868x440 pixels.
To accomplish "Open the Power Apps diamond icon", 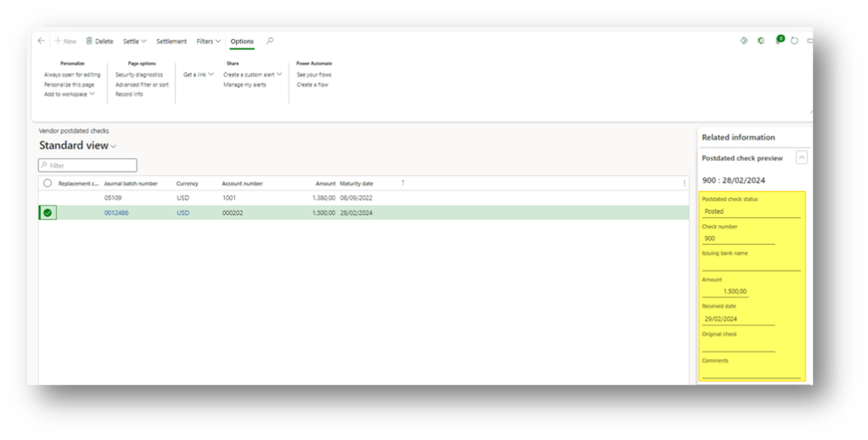I will (x=744, y=41).
